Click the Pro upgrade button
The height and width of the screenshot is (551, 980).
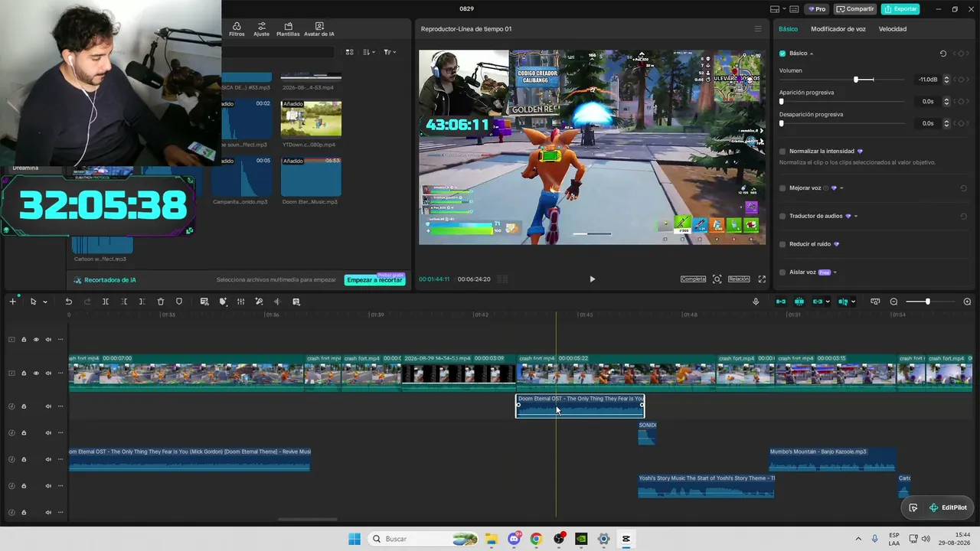click(x=816, y=9)
